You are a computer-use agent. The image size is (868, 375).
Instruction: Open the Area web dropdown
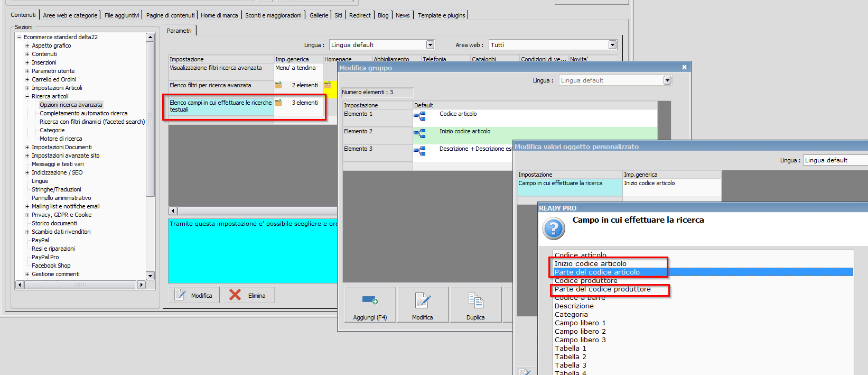(x=612, y=45)
